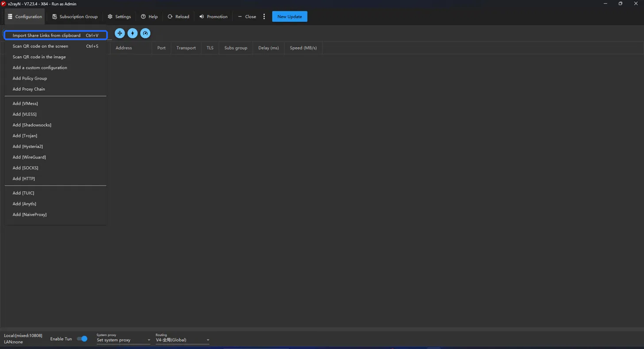Click the Local:[mixed:10808] status text
Viewport: 644px width, 349px height.
(x=23, y=336)
